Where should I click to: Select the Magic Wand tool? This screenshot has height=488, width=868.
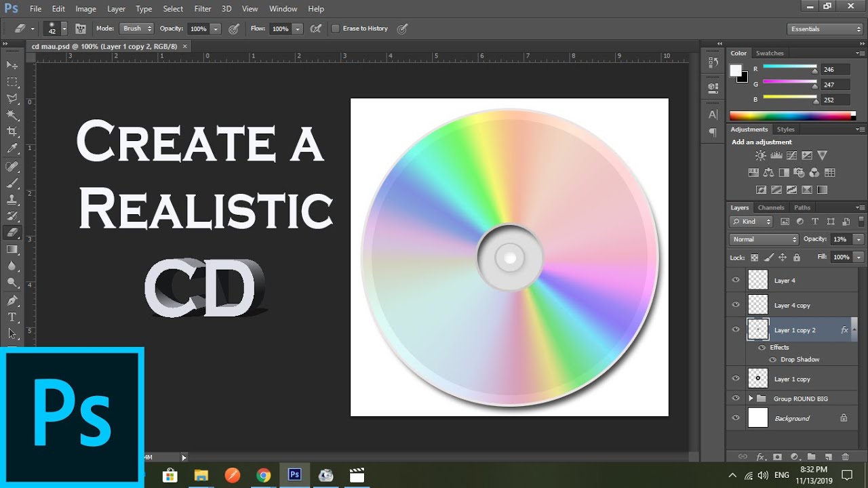point(12,115)
